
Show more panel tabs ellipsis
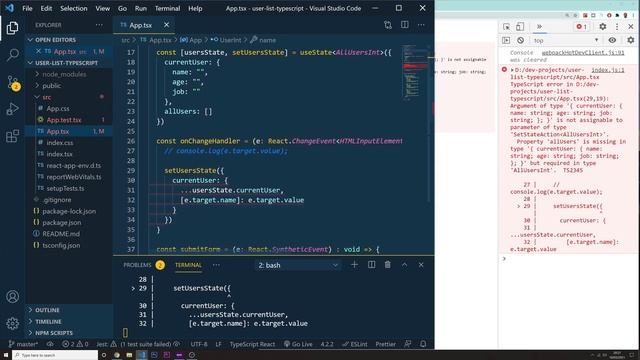pos(216,265)
